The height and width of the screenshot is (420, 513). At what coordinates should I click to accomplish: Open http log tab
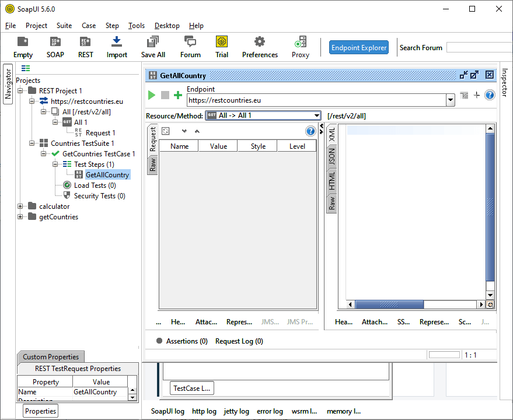click(x=204, y=411)
